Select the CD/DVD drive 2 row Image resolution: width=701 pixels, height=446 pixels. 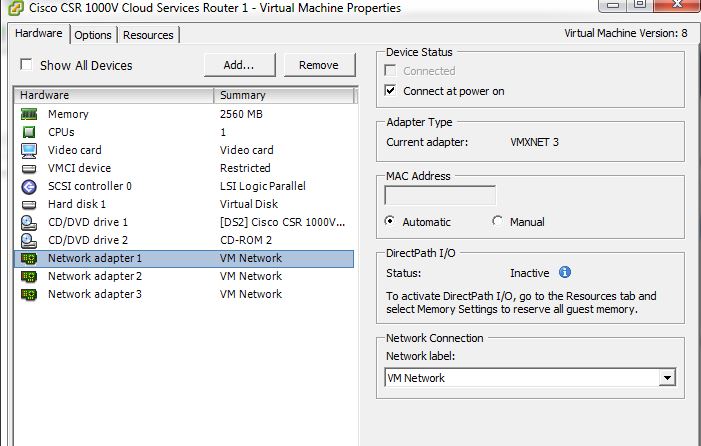[184, 240]
